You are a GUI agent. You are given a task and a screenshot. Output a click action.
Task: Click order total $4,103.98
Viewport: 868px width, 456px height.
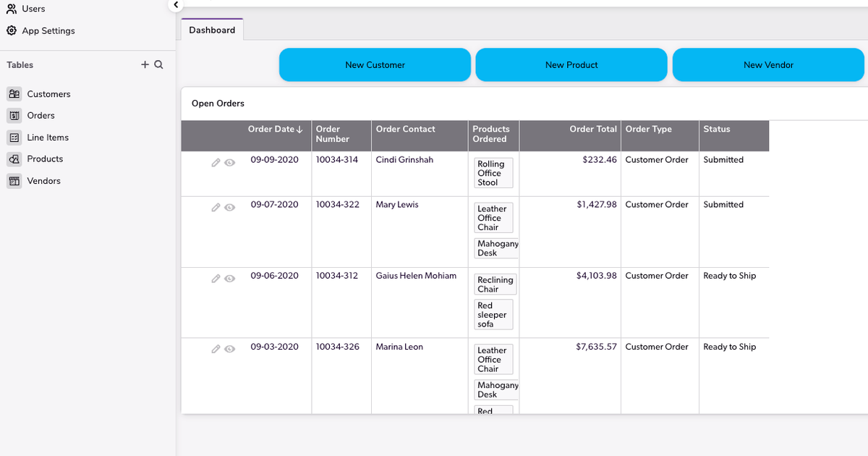(x=597, y=276)
